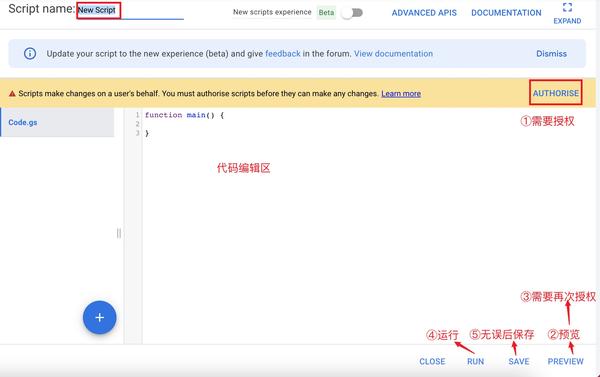
Task: Open the View documentation link
Action: click(393, 54)
